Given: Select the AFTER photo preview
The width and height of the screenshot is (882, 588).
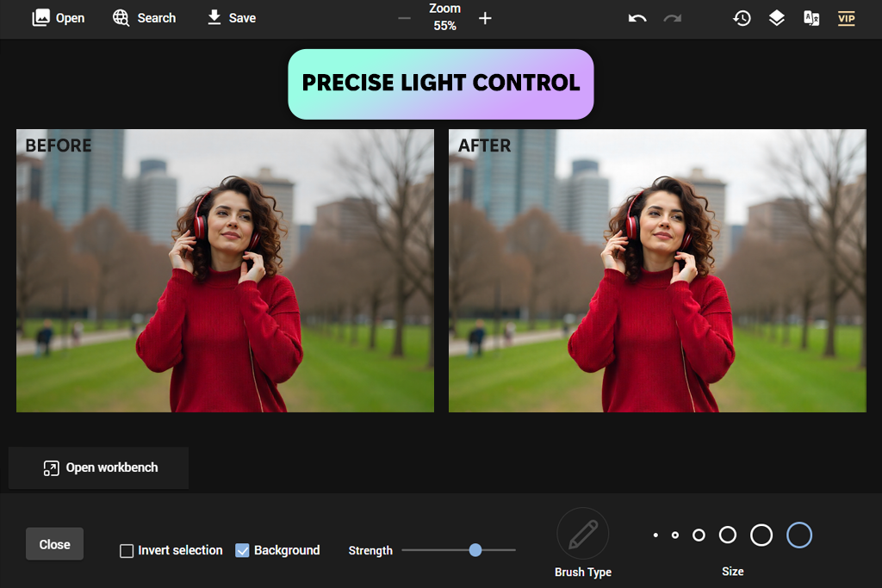Looking at the screenshot, I should 657,270.
